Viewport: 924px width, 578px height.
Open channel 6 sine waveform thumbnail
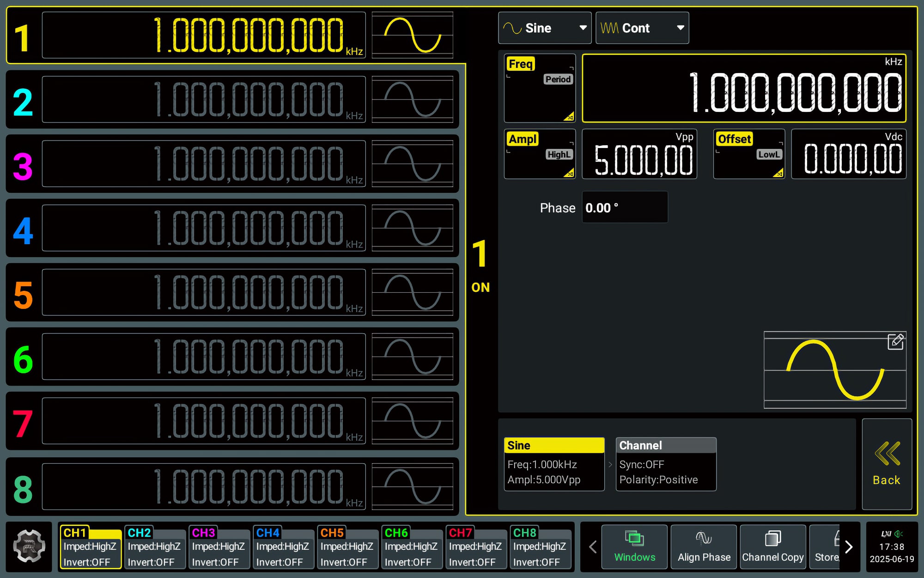tap(413, 357)
